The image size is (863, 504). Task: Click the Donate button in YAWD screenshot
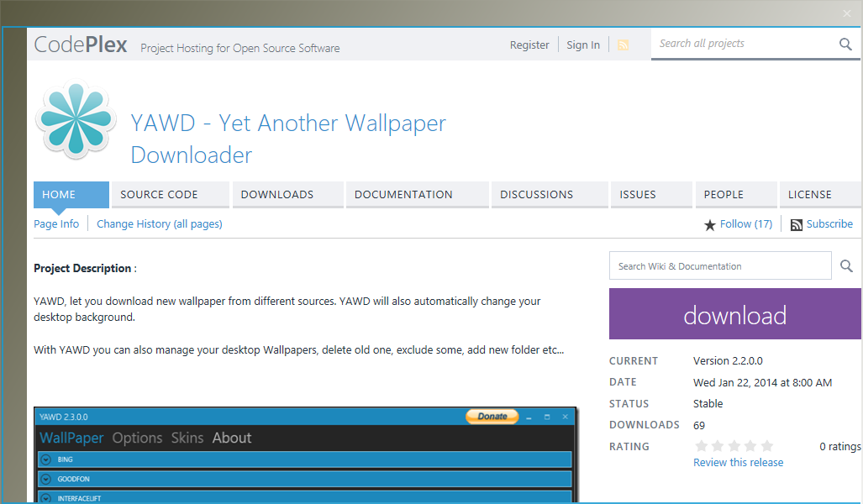492,417
